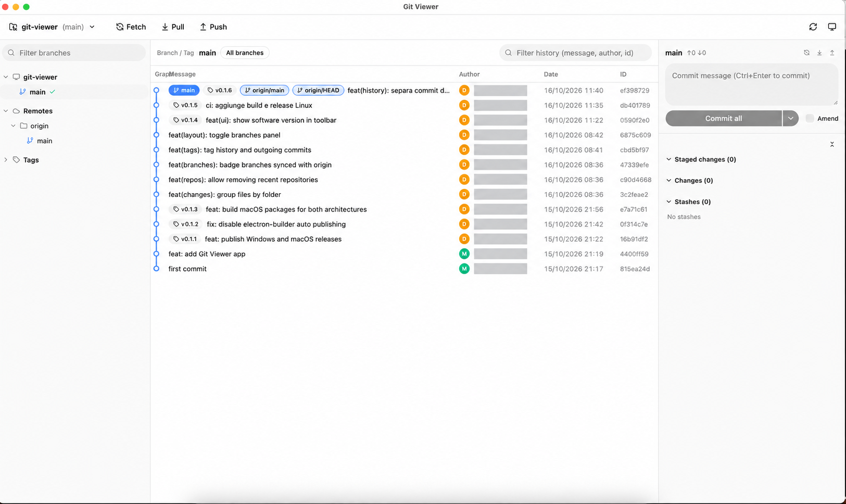Open the git-viewer (main) repository dropdown

pos(52,27)
